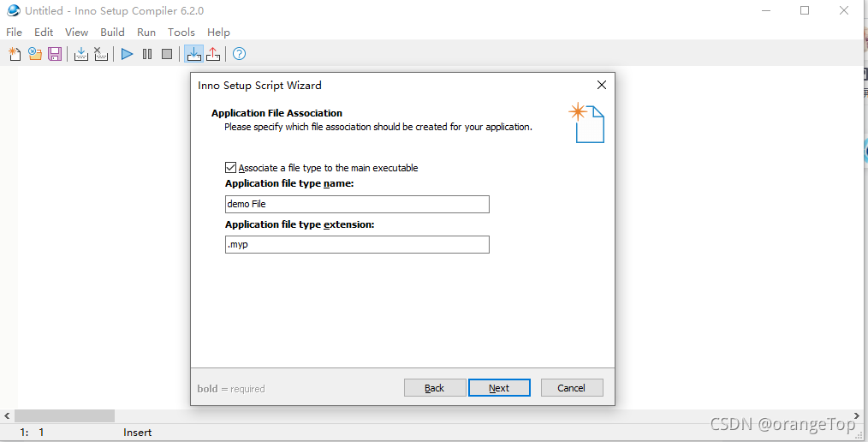Maximize the Inno Setup Compiler window
This screenshot has width=868, height=442.
(805, 10)
